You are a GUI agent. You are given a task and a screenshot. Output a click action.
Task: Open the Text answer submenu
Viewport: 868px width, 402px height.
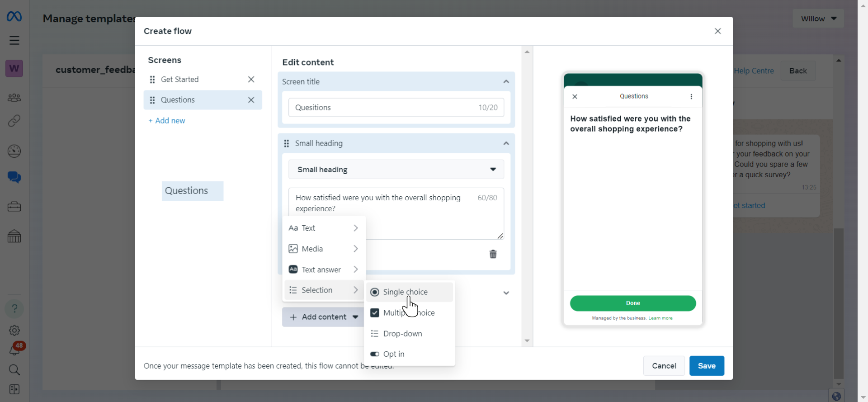[x=324, y=270]
